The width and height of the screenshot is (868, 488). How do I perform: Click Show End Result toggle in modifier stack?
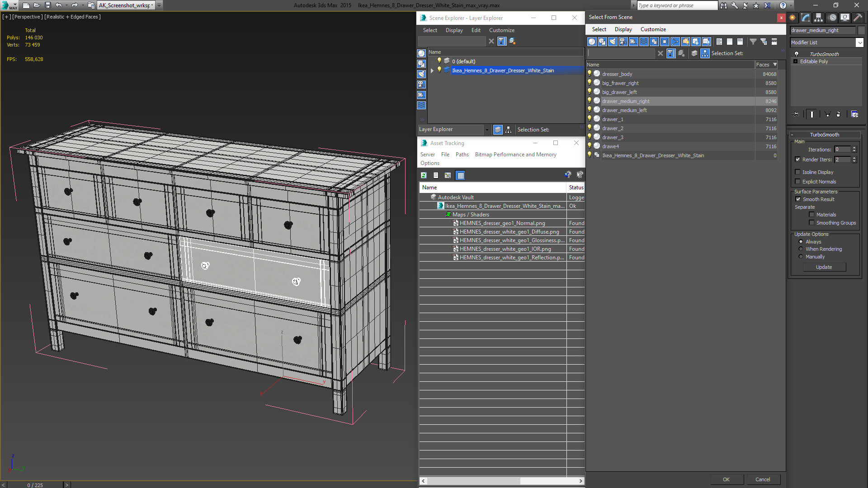click(x=812, y=114)
